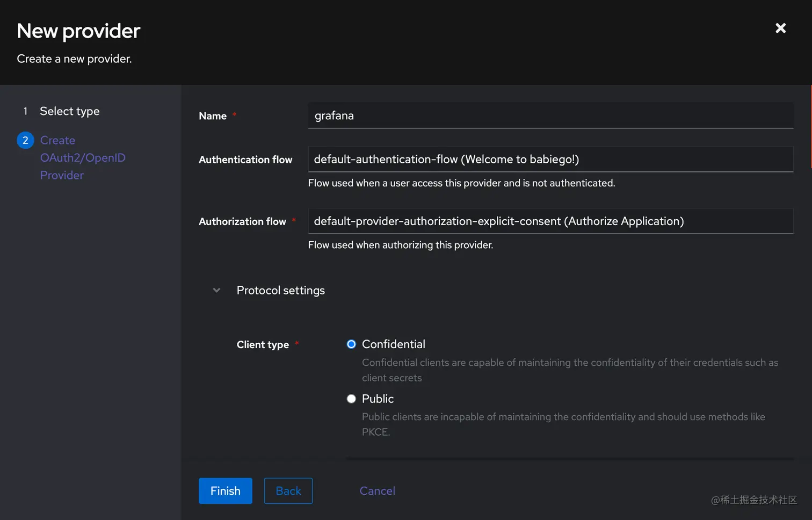Click the Protocol settings heading
This screenshot has height=520, width=812.
pyautogui.click(x=280, y=291)
